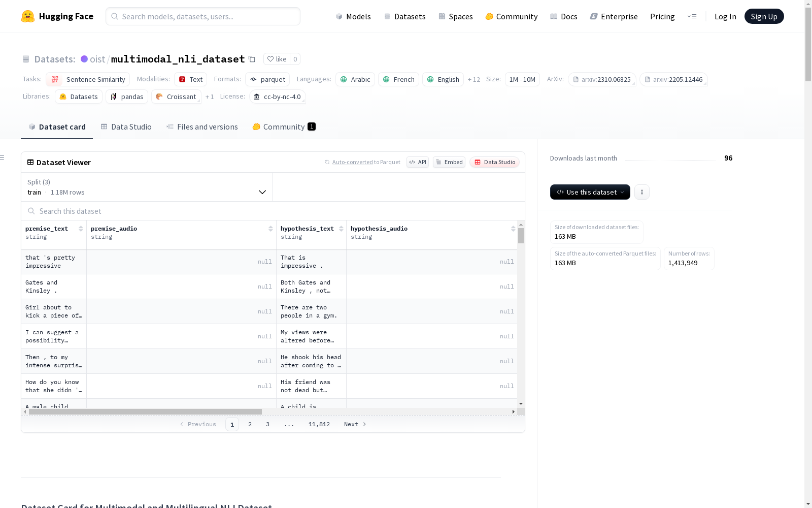The image size is (812, 508).
Task: Sort the premise_text column
Action: click(x=81, y=229)
